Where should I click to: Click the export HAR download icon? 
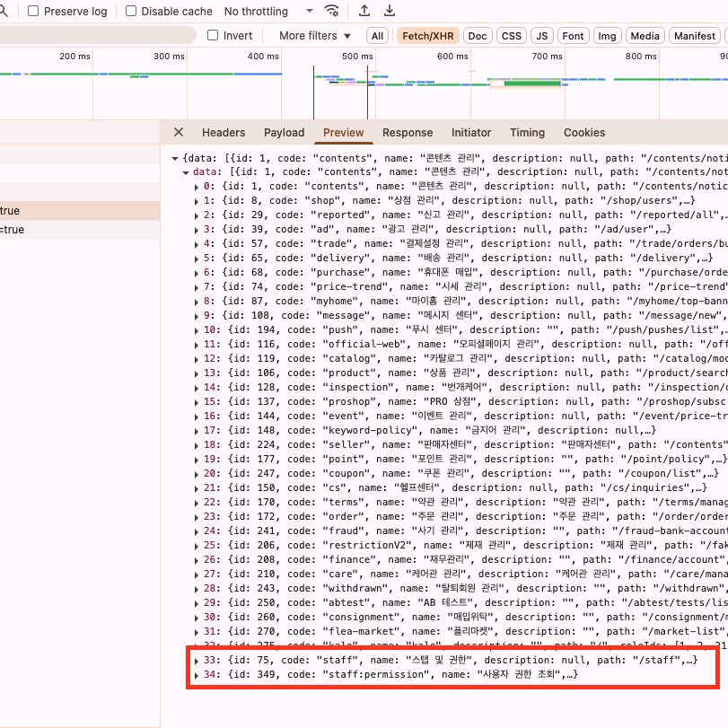click(x=390, y=11)
